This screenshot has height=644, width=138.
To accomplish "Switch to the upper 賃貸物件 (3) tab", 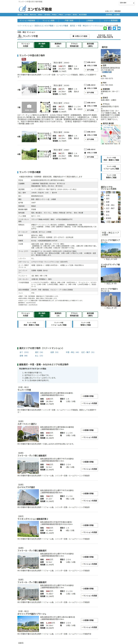I will pos(58,45).
